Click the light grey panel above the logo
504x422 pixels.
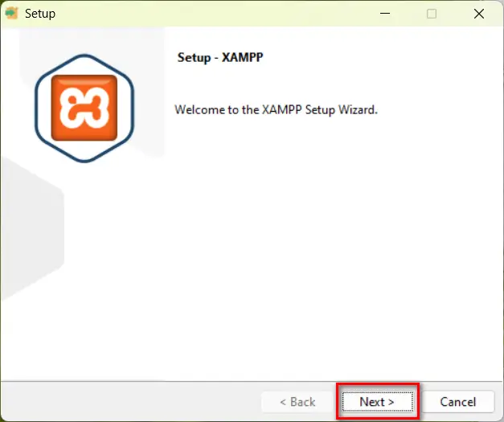[x=88, y=40]
